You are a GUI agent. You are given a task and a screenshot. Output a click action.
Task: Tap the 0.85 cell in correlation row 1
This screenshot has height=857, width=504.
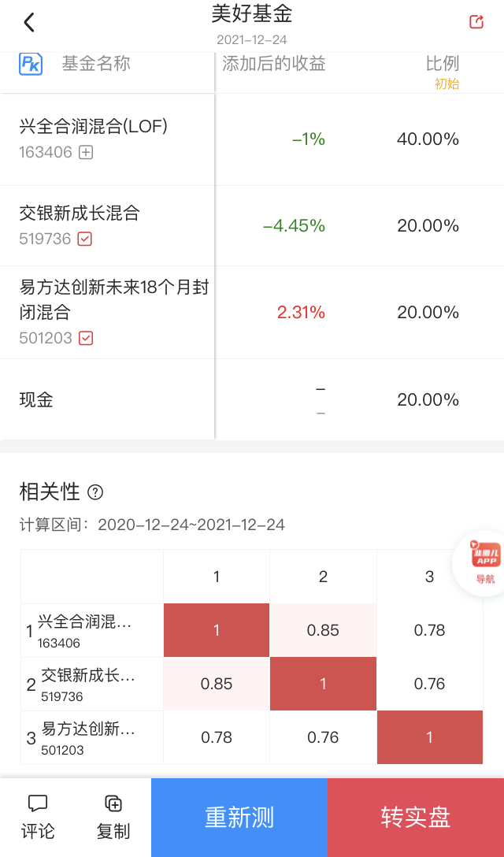pyautogui.click(x=323, y=630)
